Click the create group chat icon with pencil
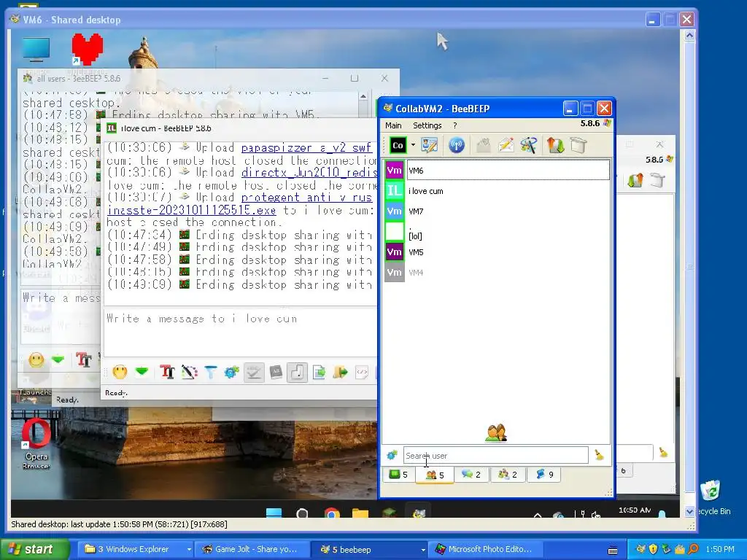Viewport: 747px width, 560px height. point(528,145)
